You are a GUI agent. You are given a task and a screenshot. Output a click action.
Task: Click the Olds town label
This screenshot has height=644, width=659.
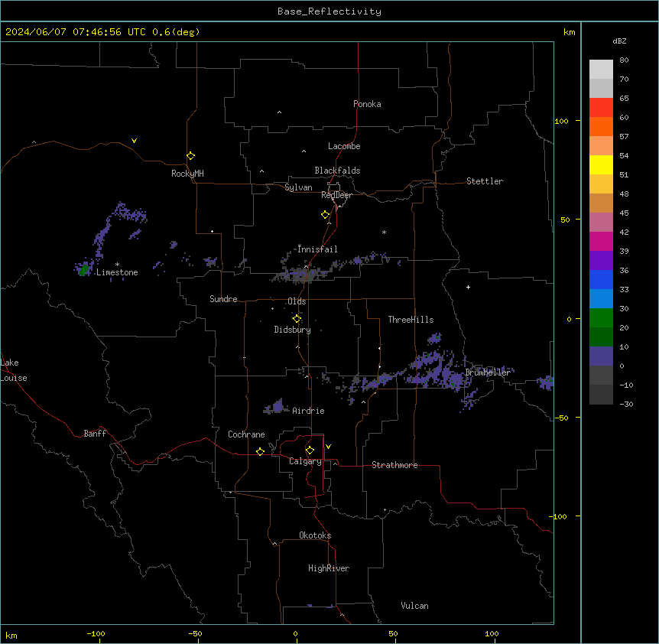297,301
